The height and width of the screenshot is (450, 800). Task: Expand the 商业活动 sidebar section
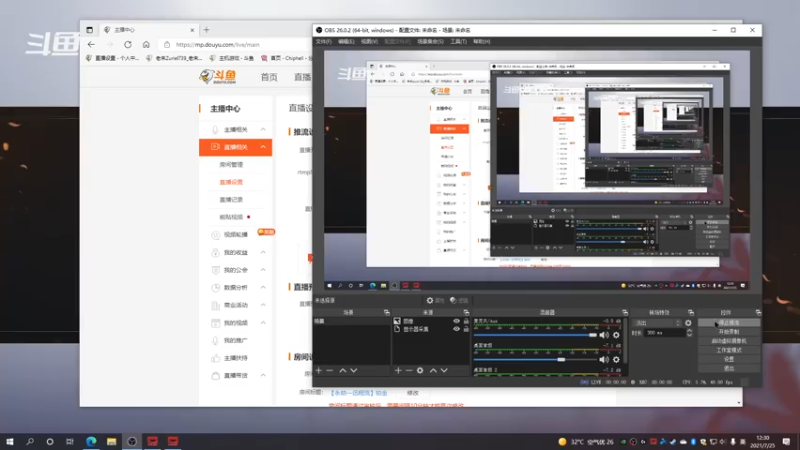coord(263,305)
